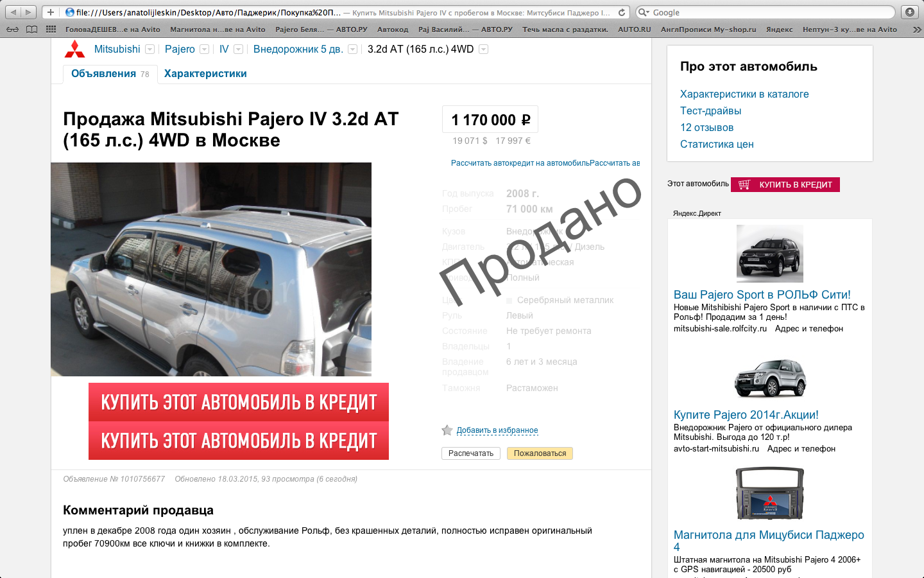Open the 12 отзывов link

coord(707,128)
